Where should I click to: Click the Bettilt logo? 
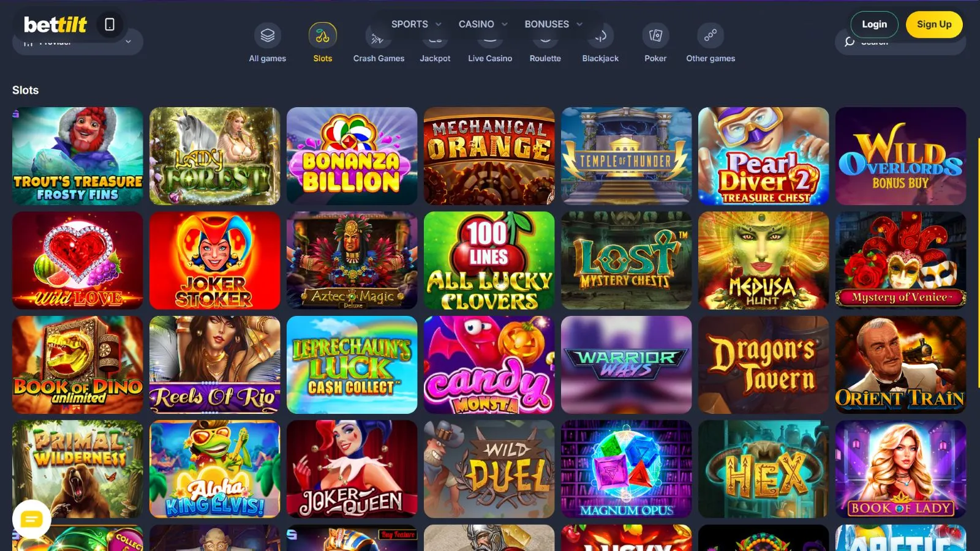pyautogui.click(x=55, y=24)
